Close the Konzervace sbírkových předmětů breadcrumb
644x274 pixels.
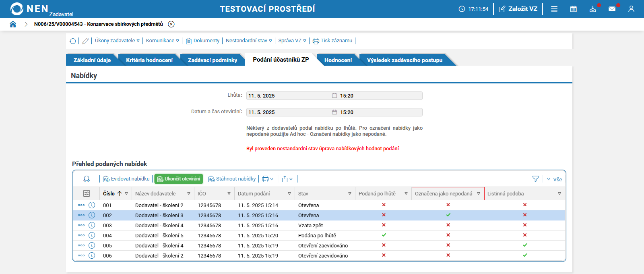click(171, 24)
